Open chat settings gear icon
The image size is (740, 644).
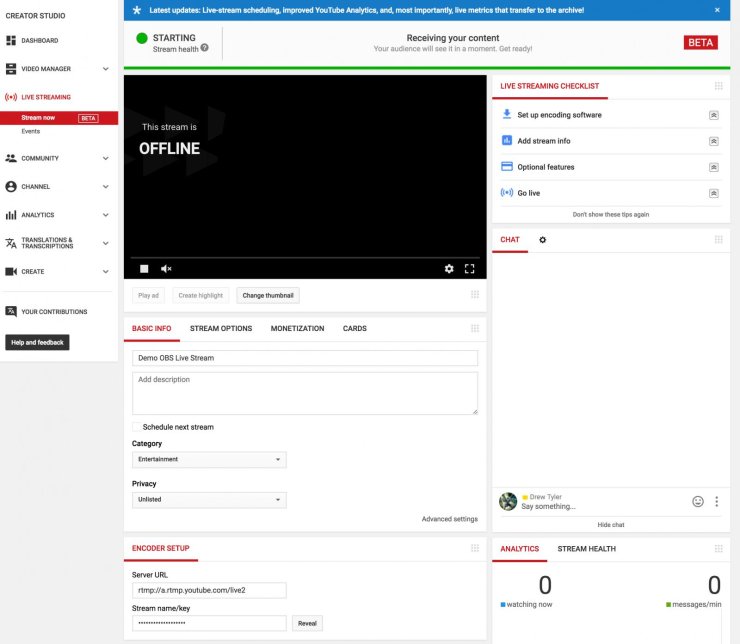543,240
